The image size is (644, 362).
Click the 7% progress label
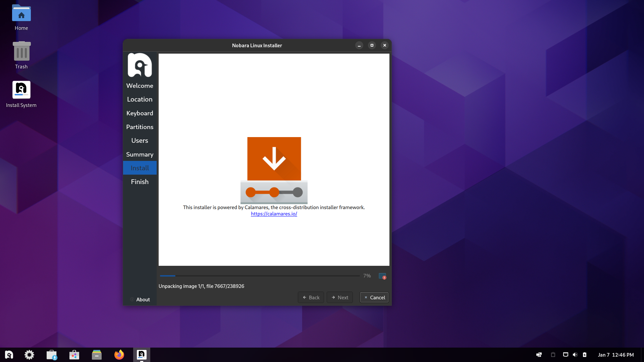pos(367,276)
